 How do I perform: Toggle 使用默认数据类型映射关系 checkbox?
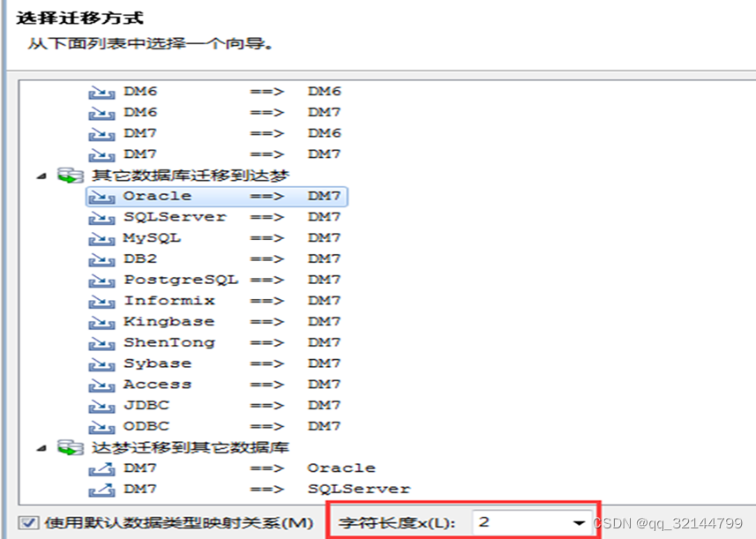click(x=28, y=522)
